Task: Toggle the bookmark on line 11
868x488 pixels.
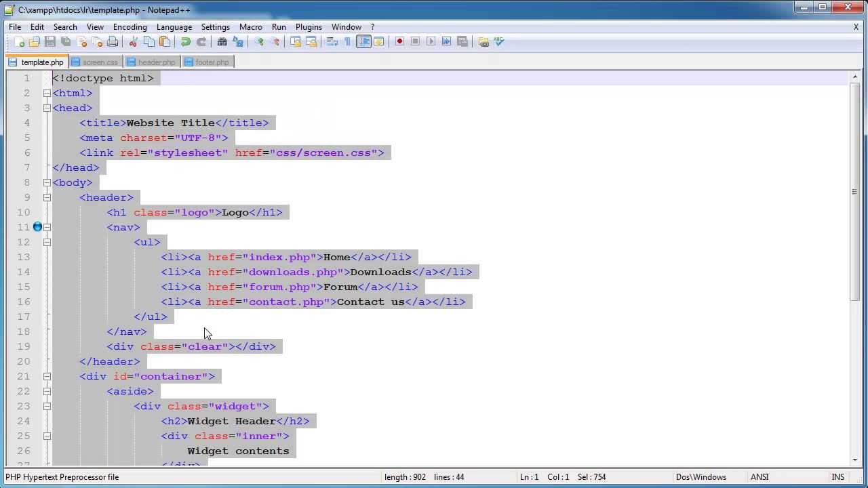Action: [37, 227]
